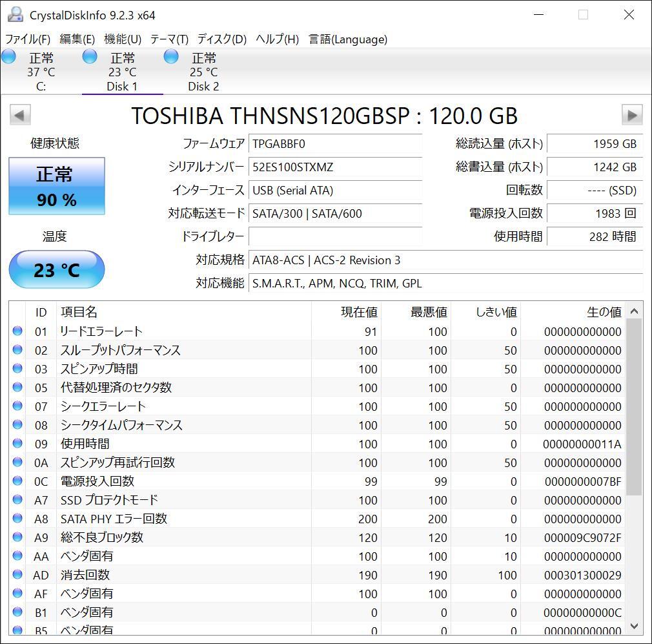Click the blue status icon for Disk 2
Screen dimensions: 652x644
pos(170,56)
